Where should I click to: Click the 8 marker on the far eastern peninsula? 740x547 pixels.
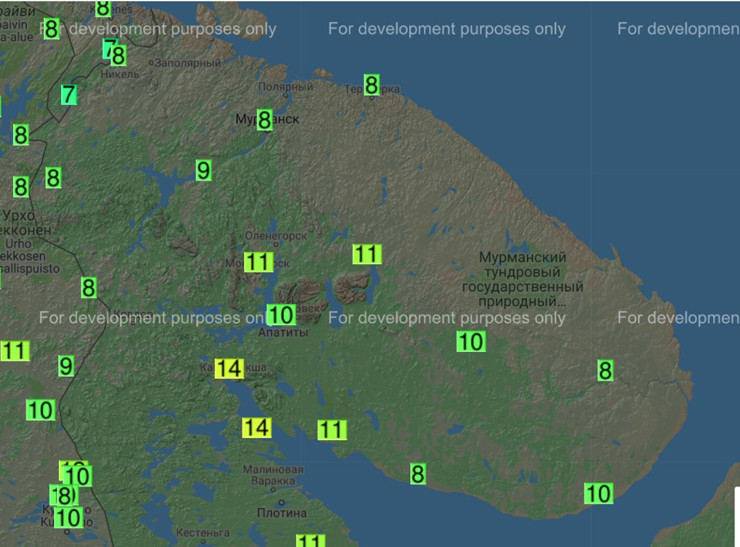pos(604,371)
